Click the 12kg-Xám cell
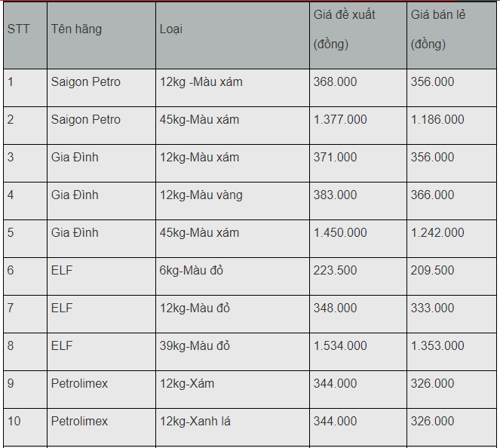Viewport: 500px width, 448px height. (232, 389)
